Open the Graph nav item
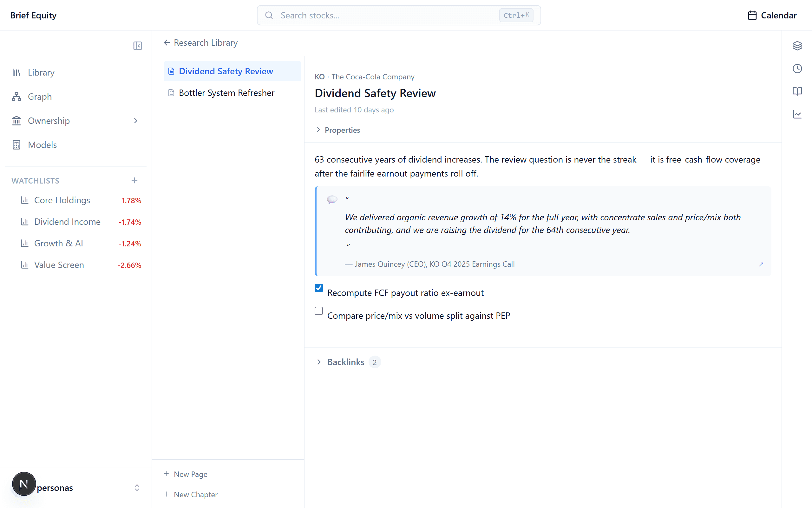Viewport: 812px width, 508px height. coord(76,97)
